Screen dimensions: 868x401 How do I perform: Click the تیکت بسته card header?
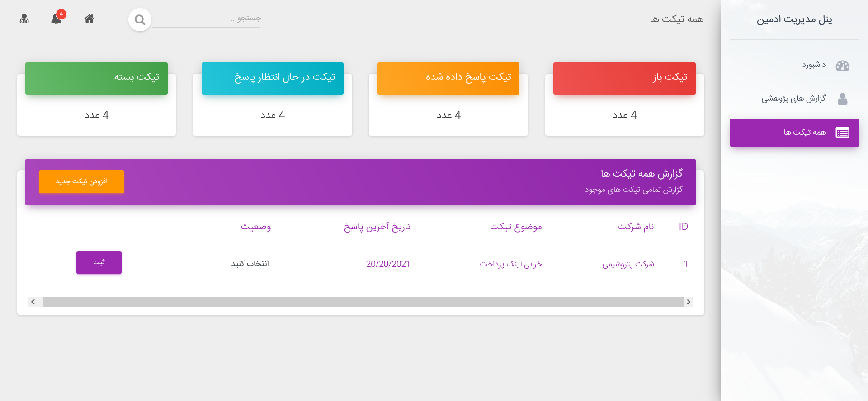click(x=96, y=78)
